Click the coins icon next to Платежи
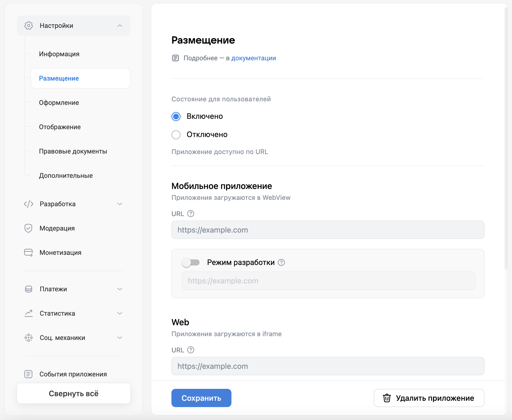 click(x=29, y=289)
